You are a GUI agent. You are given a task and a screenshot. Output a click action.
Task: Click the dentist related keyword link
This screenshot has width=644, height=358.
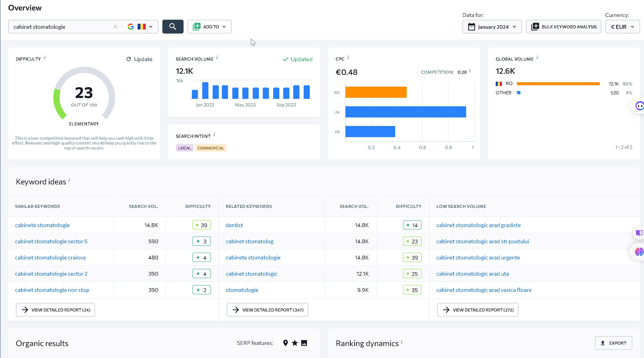click(x=234, y=225)
